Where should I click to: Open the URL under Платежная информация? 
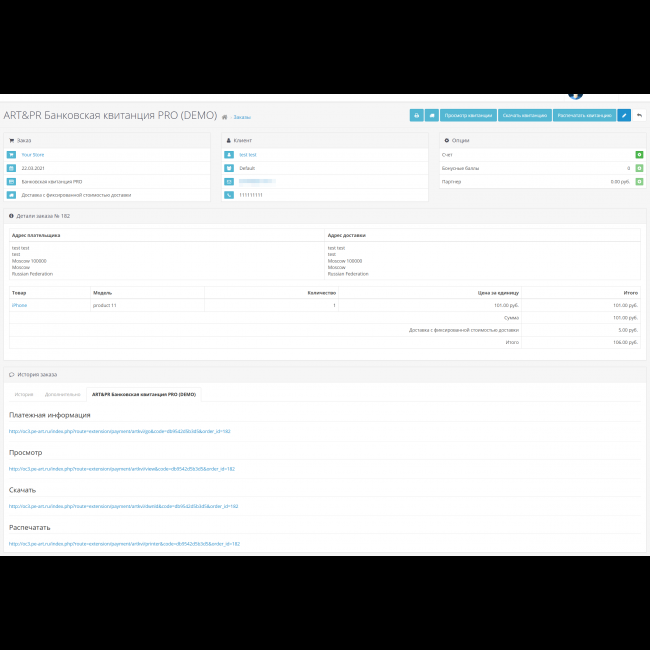click(x=119, y=431)
